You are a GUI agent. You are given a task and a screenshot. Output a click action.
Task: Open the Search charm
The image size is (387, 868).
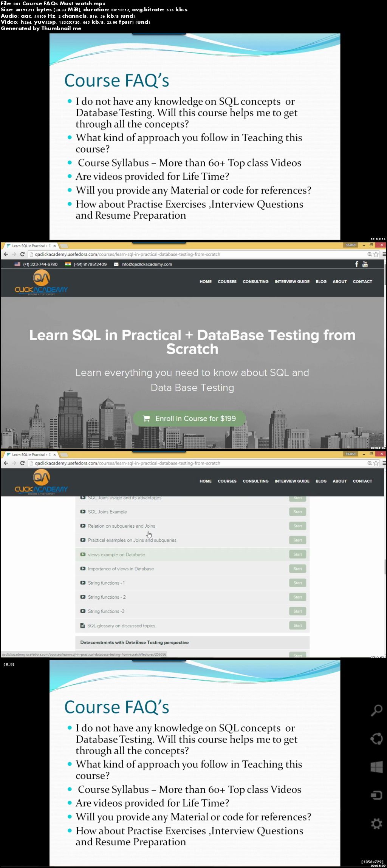376,710
